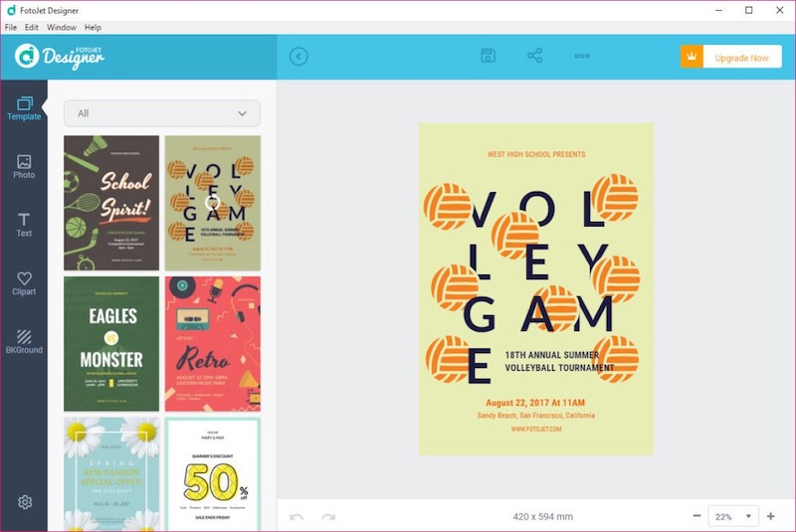The image size is (796, 532).
Task: Expand the All category dropdown
Action: 162,113
